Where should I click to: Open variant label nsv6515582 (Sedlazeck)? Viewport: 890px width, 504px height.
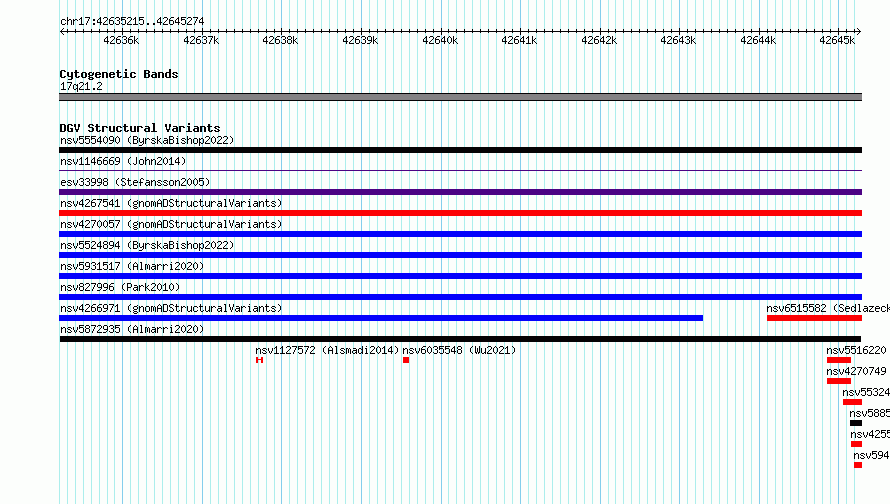pos(828,308)
